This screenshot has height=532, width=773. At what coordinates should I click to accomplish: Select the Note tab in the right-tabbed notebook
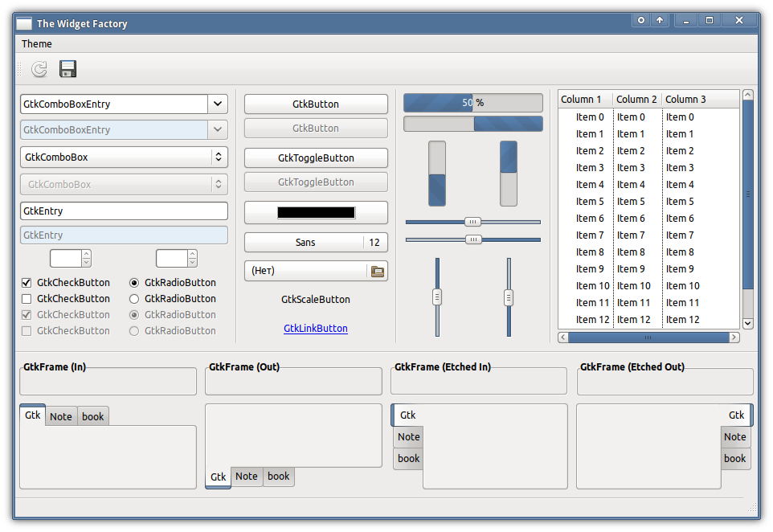tap(735, 437)
